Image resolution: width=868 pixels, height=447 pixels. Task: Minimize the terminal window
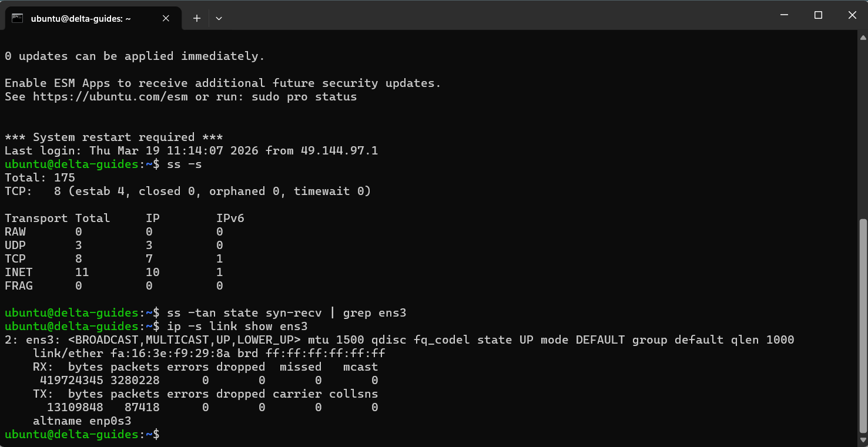(783, 15)
